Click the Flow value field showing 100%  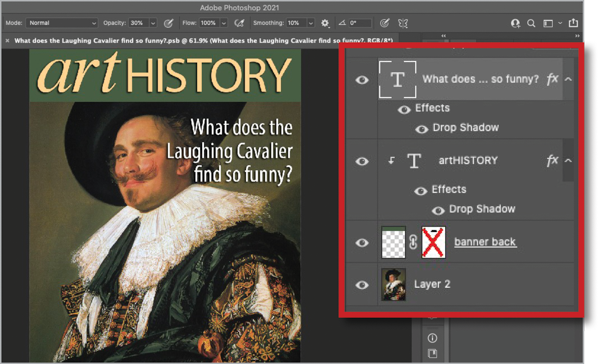[x=209, y=23]
